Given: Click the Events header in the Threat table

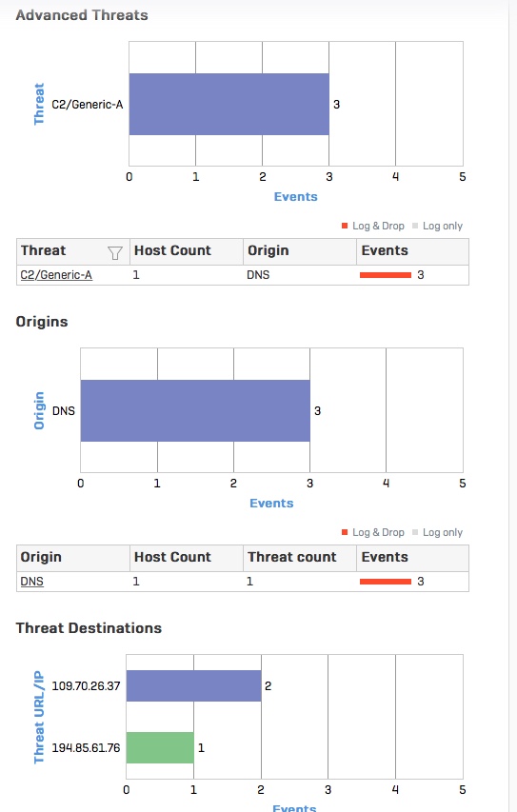Looking at the screenshot, I should coord(385,250).
